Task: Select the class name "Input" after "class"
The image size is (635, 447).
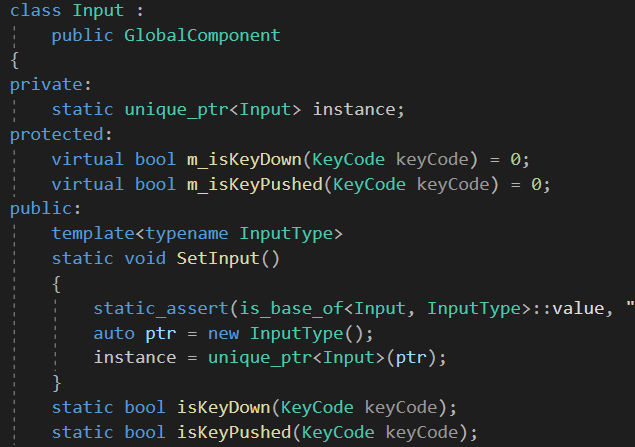Action: (98, 10)
